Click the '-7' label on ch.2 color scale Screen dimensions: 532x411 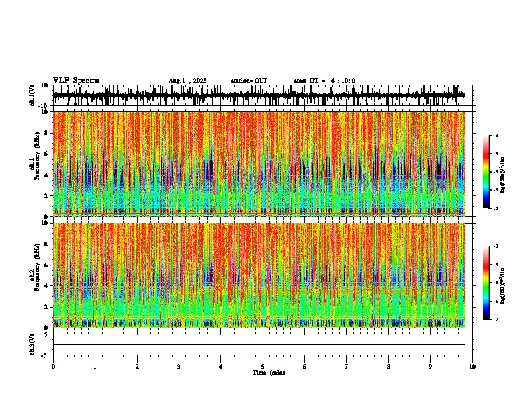click(x=496, y=319)
